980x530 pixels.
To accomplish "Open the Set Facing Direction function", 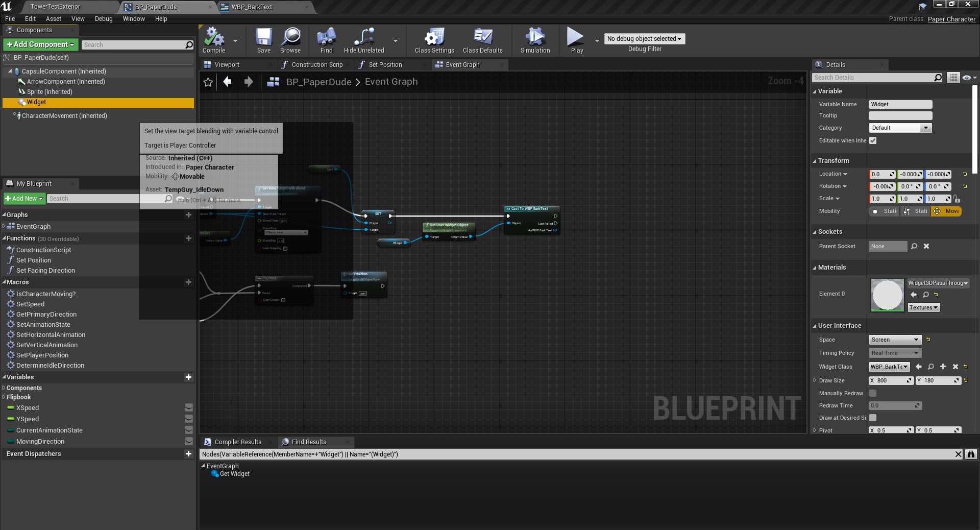I will [x=45, y=271].
